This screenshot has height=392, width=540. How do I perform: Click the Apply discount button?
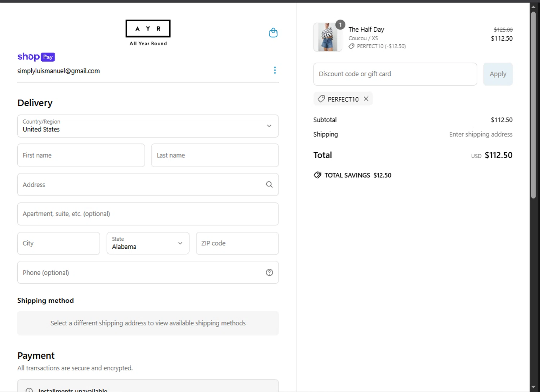click(x=498, y=74)
